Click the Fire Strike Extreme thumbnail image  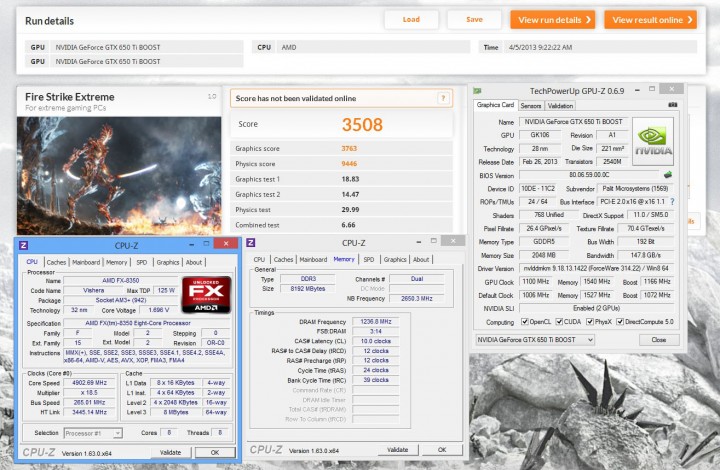[119, 175]
